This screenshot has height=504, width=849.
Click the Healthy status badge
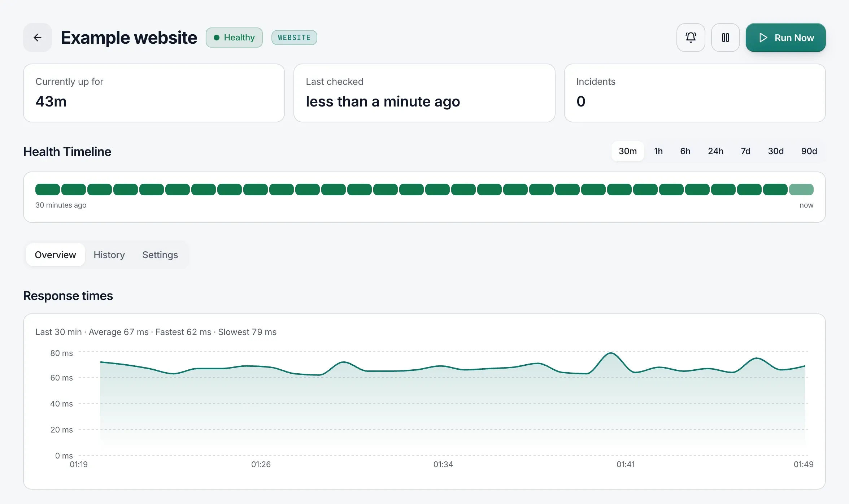tap(234, 38)
